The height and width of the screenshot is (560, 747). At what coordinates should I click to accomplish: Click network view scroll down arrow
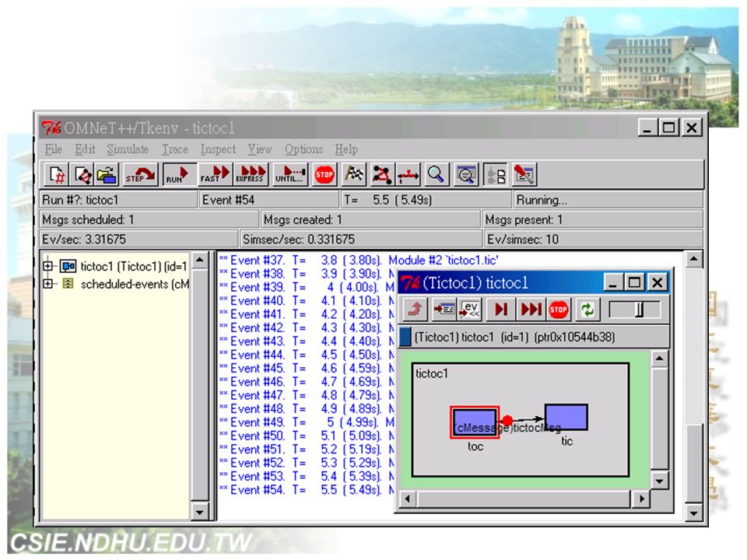(x=659, y=481)
